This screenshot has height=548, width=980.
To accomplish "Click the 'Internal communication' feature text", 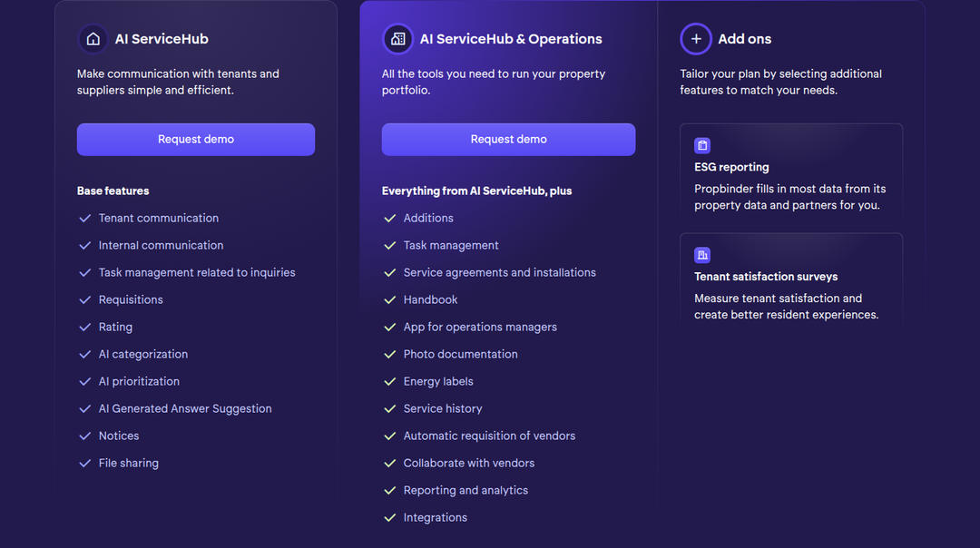I will (161, 246).
